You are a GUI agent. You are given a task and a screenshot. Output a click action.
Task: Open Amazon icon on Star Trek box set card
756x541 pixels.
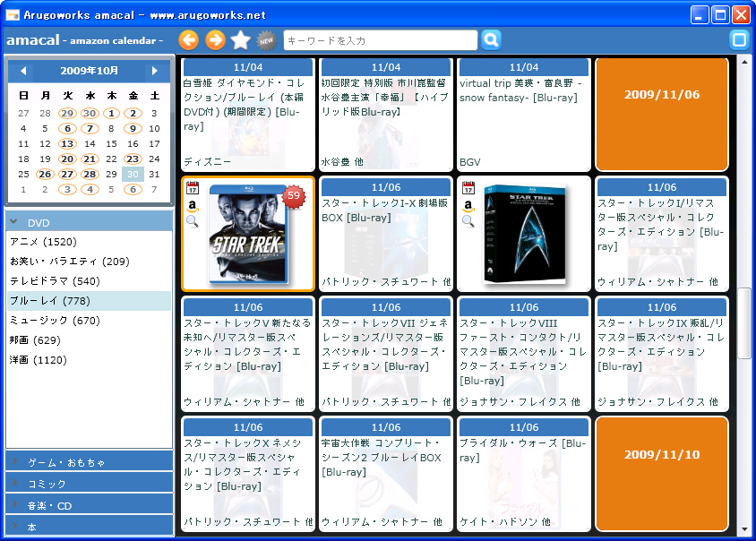point(468,206)
